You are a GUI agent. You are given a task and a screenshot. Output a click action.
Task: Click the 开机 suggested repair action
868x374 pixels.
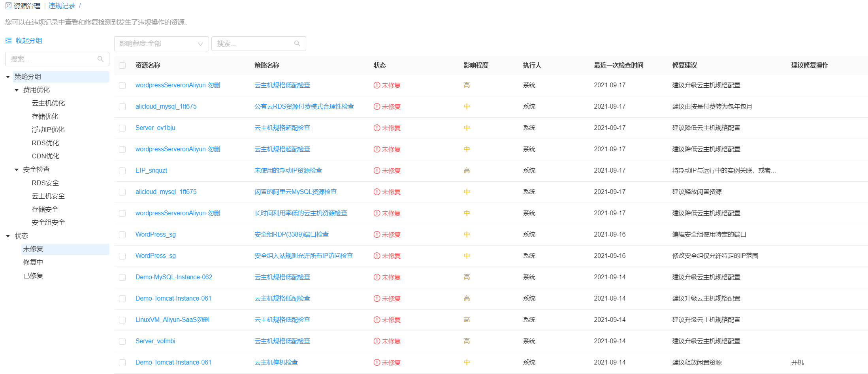[x=797, y=363]
